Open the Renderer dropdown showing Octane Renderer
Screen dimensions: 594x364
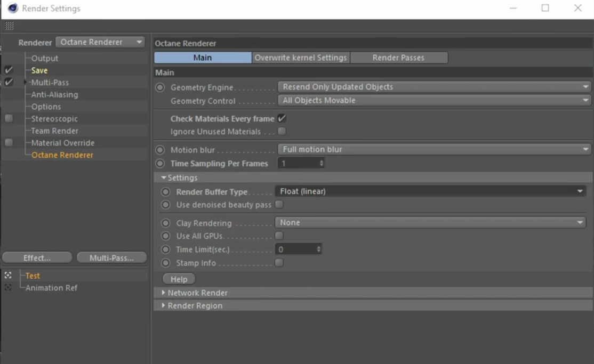(100, 42)
